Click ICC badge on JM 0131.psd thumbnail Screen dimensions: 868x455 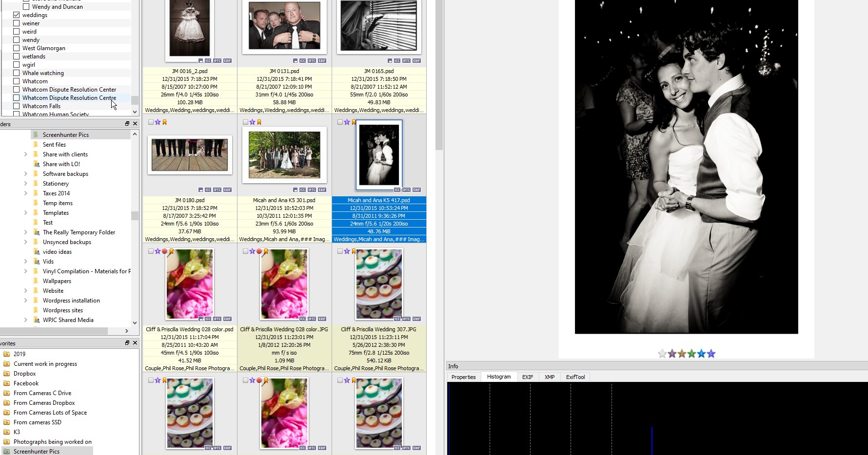coord(302,61)
